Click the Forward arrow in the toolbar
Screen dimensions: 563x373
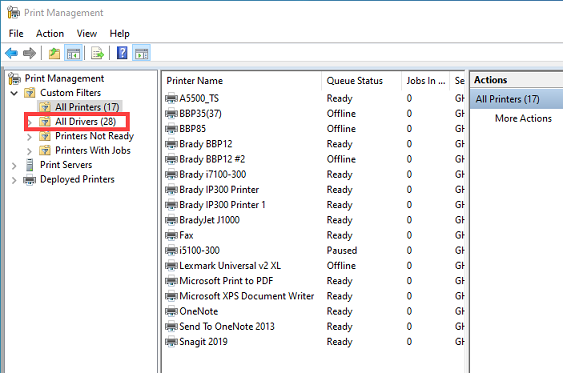click(29, 53)
